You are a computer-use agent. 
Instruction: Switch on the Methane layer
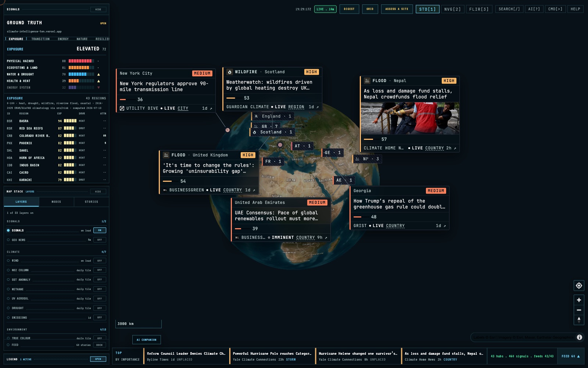(x=100, y=289)
